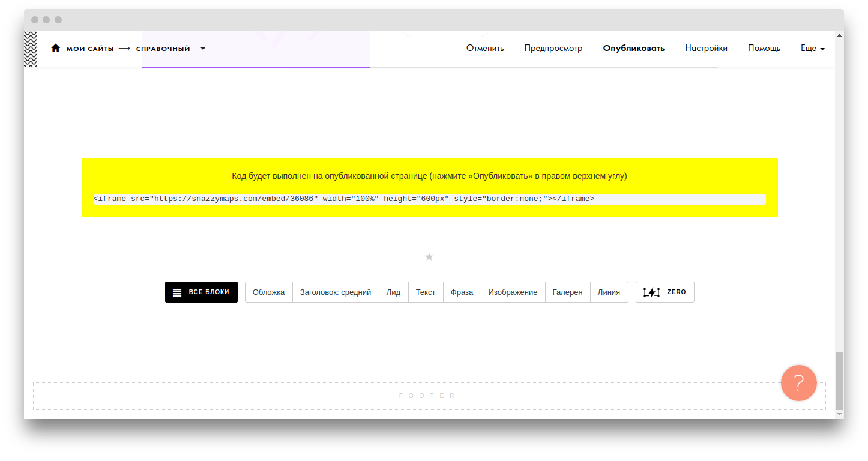868x461 pixels.
Task: Click the home icon beside Мои сайты
Action: [56, 49]
